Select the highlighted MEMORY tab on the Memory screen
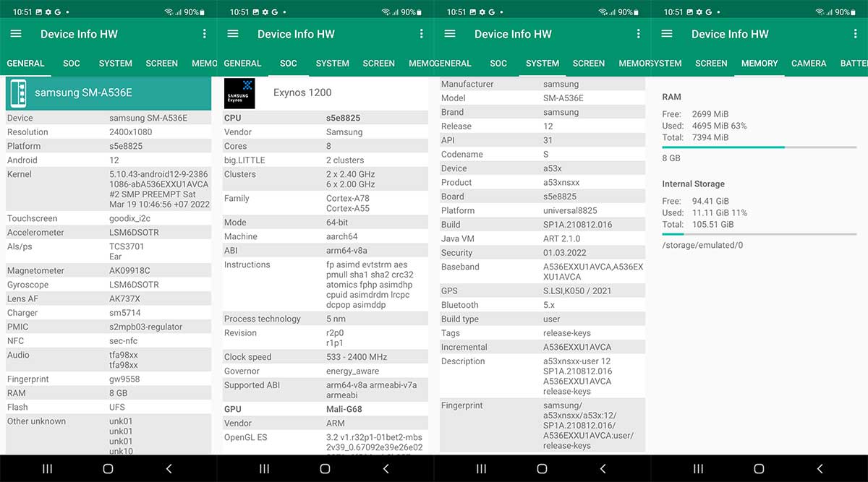This screenshot has width=868, height=482. (x=759, y=64)
